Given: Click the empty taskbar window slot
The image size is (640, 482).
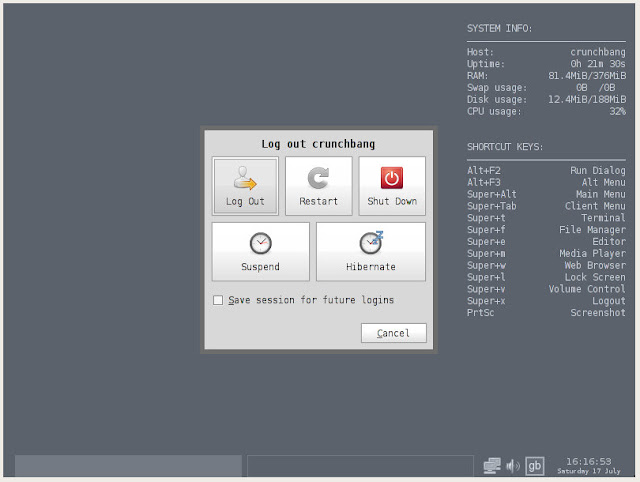Looking at the screenshot, I should pos(360,466).
